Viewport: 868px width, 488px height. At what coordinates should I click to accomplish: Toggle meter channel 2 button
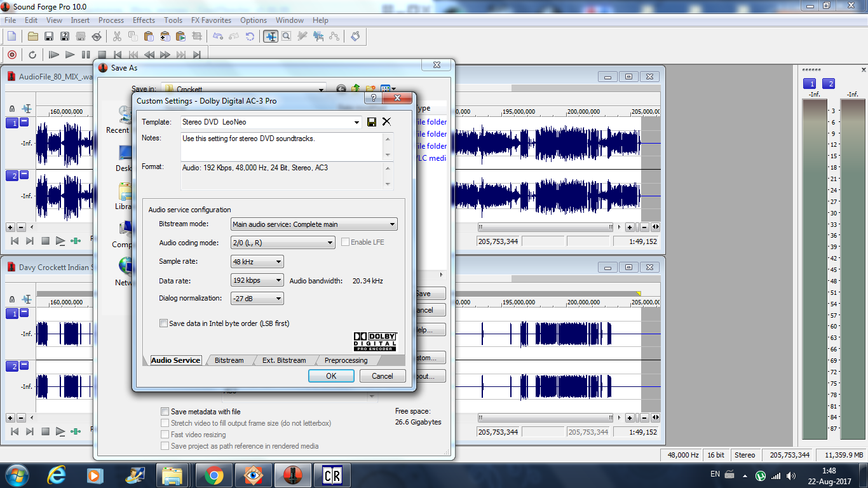pyautogui.click(x=829, y=83)
